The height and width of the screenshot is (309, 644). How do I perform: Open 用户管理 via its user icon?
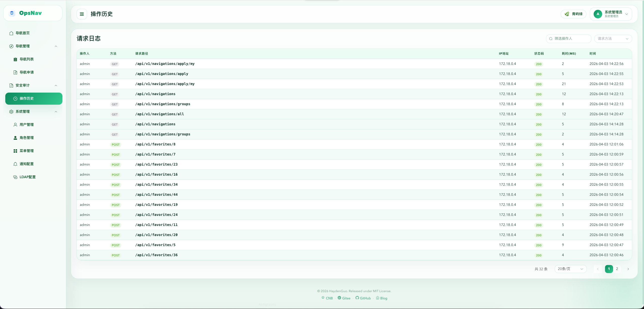pos(15,125)
